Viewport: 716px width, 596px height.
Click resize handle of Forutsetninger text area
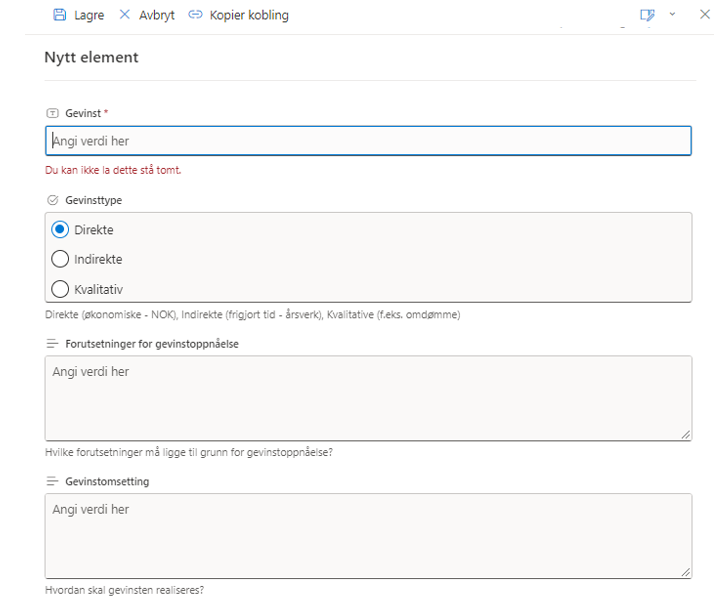685,434
